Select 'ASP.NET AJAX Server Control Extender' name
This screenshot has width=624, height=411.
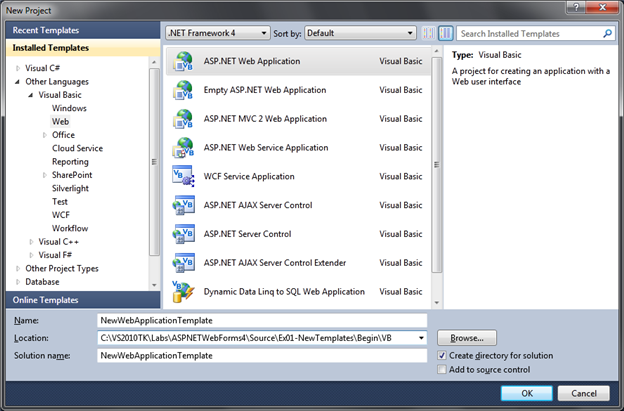(275, 263)
